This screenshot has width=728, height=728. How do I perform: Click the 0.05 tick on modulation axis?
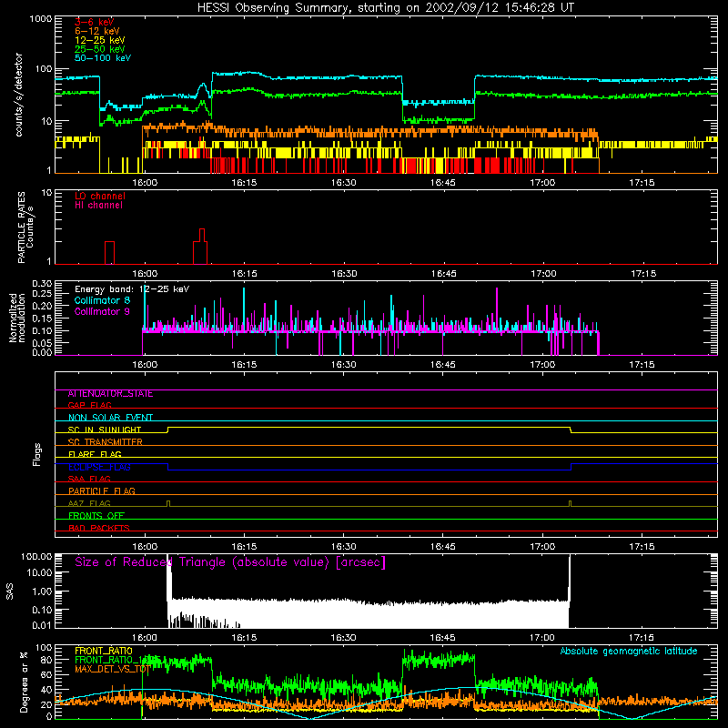(42, 343)
